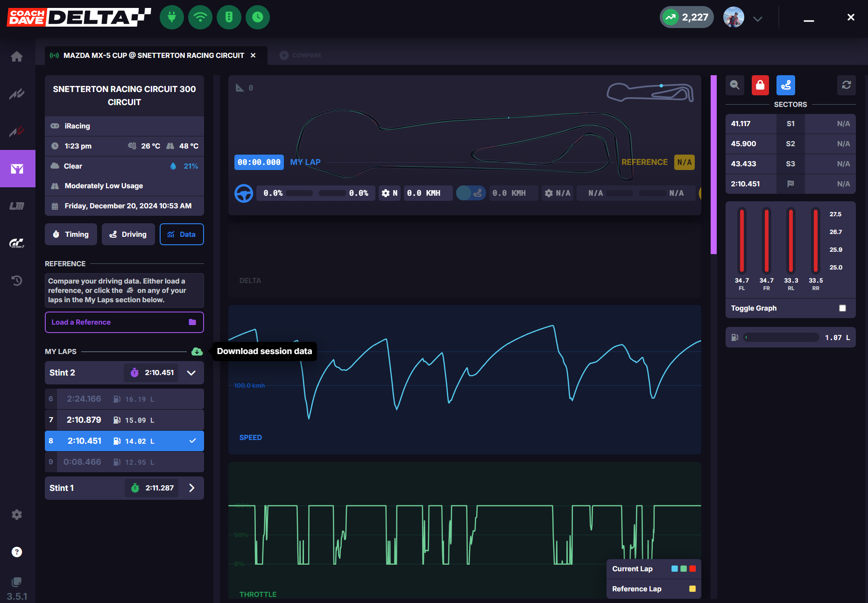Download session data via cloud icon
The width and height of the screenshot is (868, 603).
[x=197, y=351]
